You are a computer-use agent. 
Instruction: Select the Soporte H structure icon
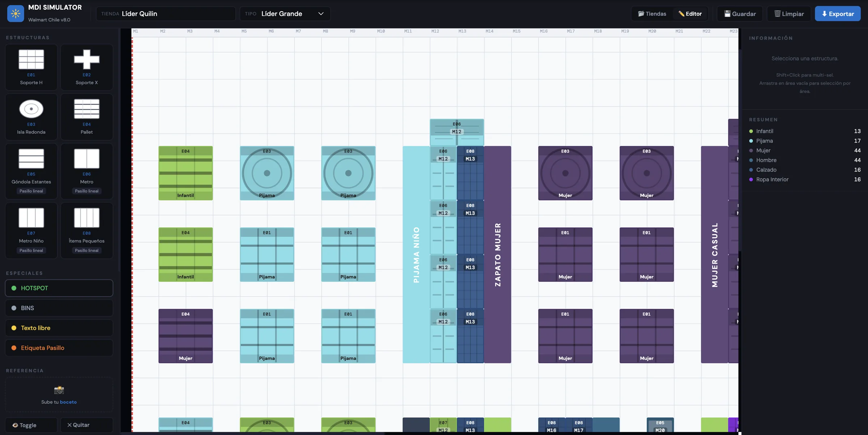(x=31, y=67)
